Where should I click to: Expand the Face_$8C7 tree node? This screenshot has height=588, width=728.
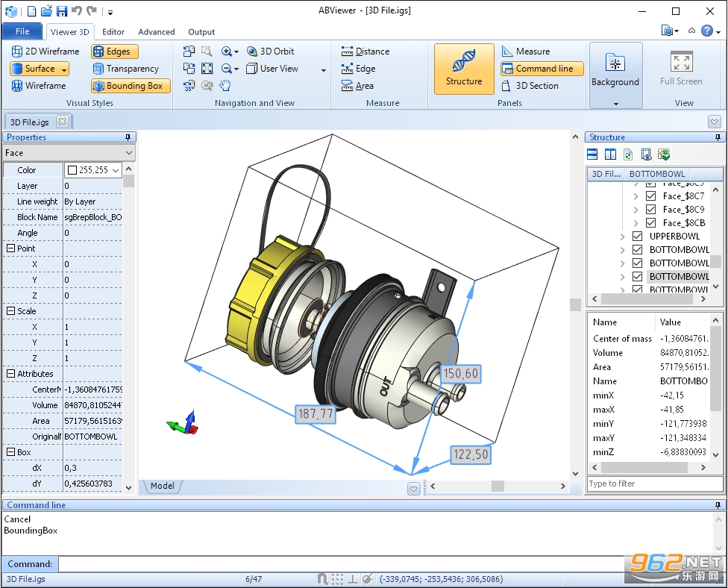click(x=636, y=196)
